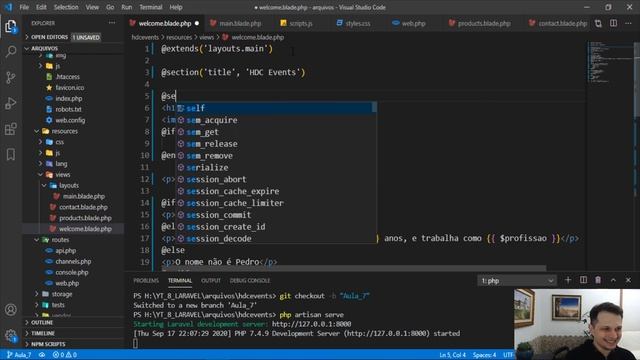Show the Debug Console tab

(250, 281)
